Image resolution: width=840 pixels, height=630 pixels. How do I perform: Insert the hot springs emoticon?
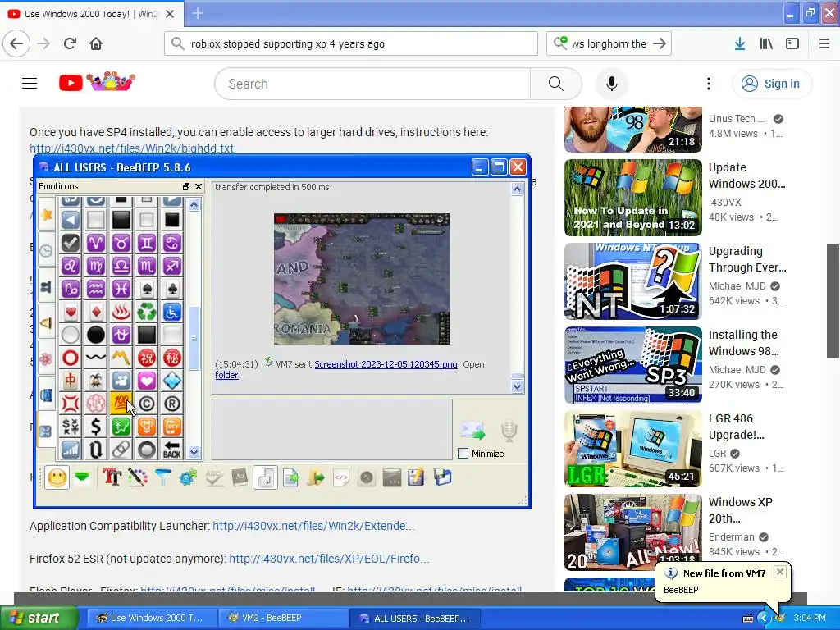click(121, 312)
